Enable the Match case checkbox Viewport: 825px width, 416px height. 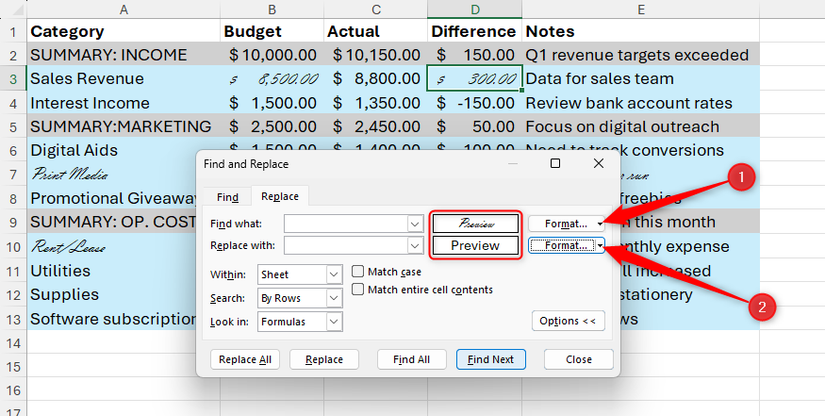coord(359,272)
